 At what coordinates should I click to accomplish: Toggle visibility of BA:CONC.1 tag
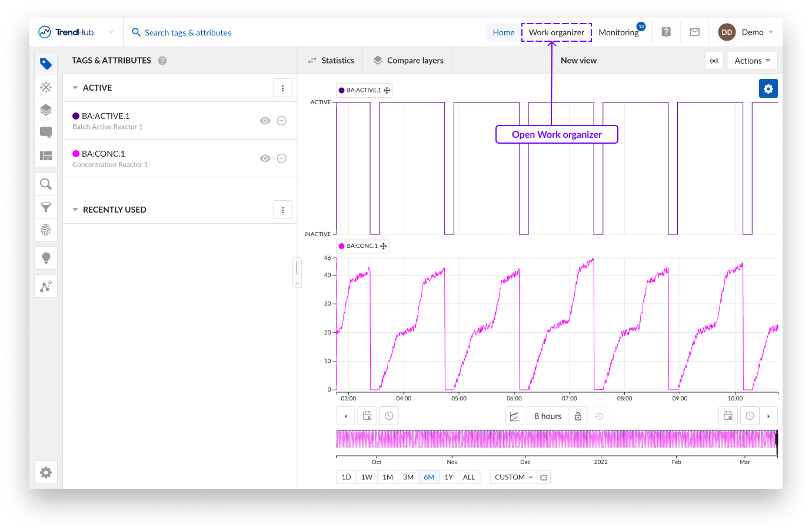pos(265,158)
